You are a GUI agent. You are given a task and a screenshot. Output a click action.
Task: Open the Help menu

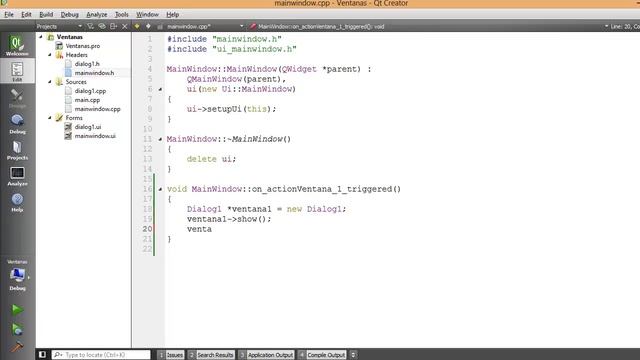pyautogui.click(x=173, y=14)
